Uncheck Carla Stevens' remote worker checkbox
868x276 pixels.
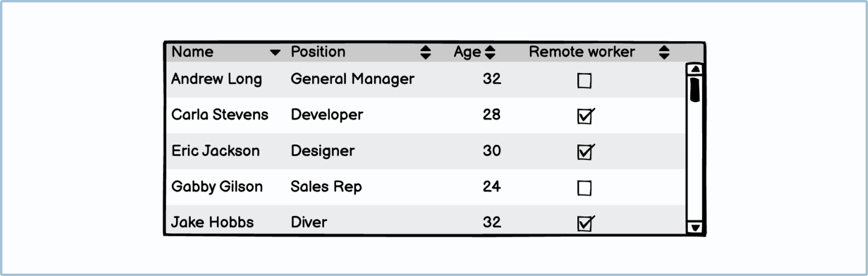point(584,117)
